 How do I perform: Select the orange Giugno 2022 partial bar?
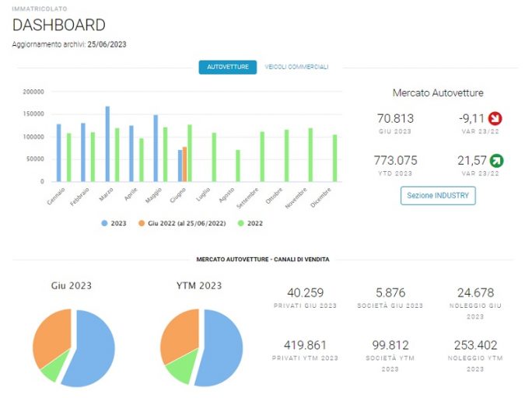click(184, 165)
